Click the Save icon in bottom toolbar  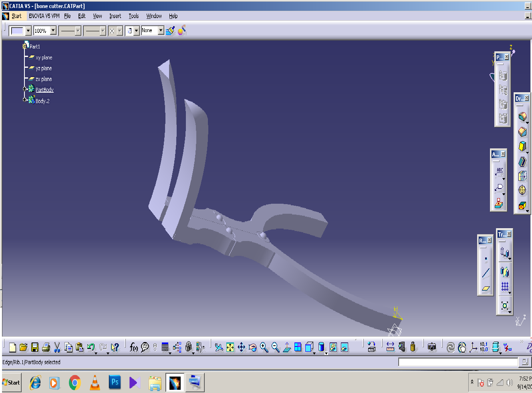(x=35, y=347)
